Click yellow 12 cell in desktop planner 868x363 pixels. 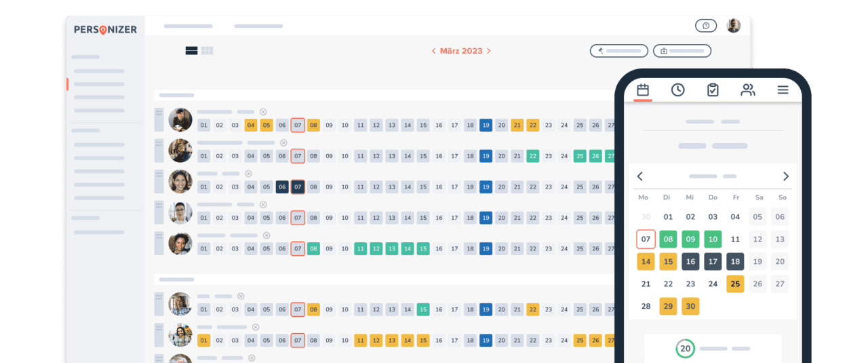click(376, 340)
